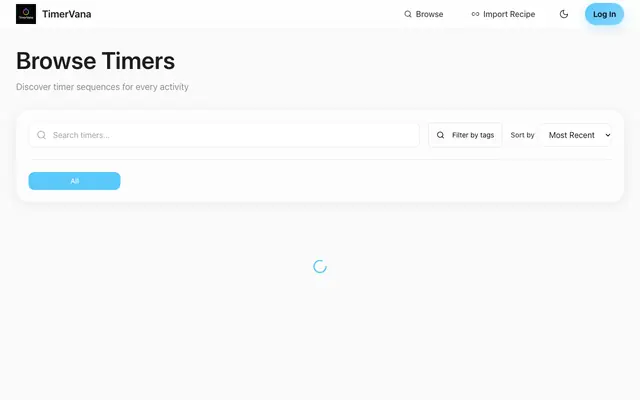Viewport: 640px width, 400px height.
Task: Click the TimerVana brand name
Action: pos(67,14)
